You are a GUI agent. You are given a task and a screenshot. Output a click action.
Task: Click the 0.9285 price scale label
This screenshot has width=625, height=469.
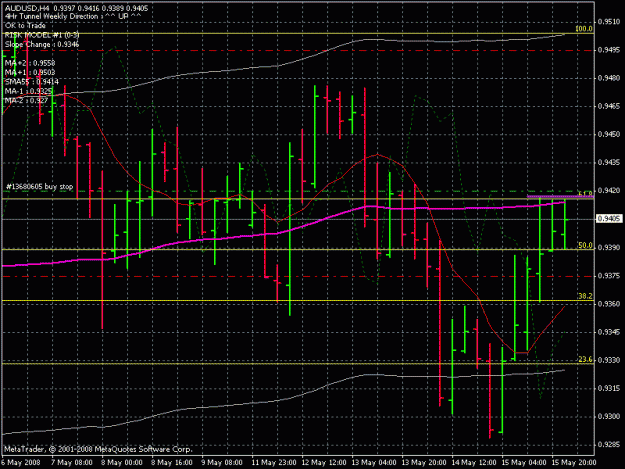click(x=609, y=445)
